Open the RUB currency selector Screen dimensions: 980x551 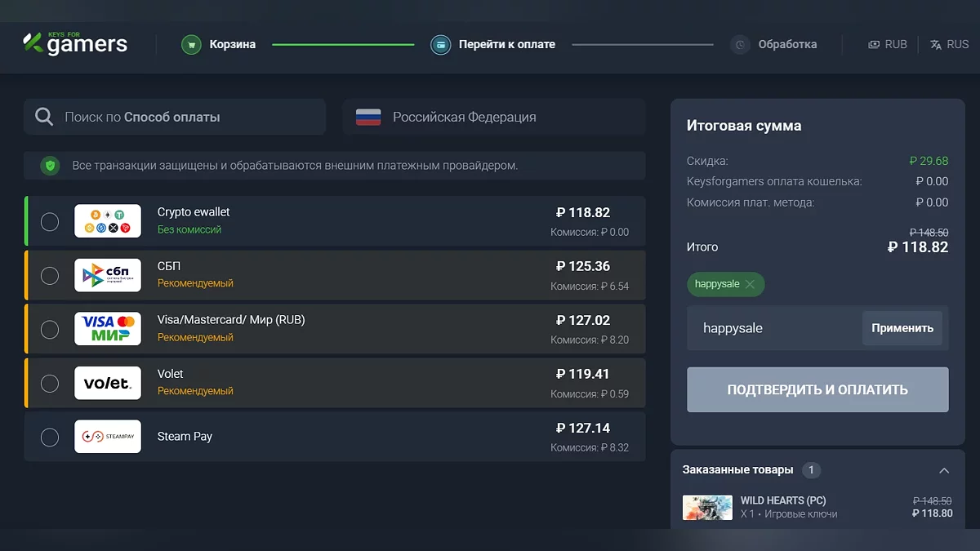(x=888, y=45)
